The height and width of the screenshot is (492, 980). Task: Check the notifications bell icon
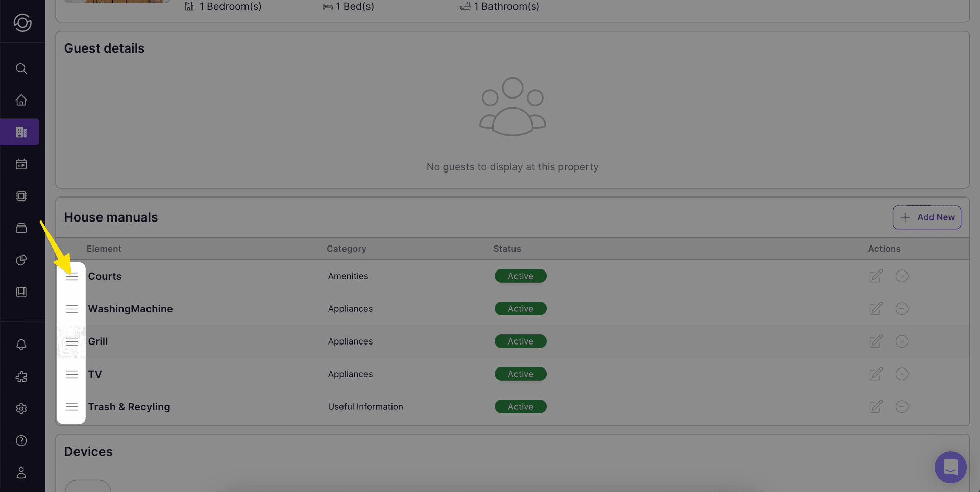pos(21,345)
